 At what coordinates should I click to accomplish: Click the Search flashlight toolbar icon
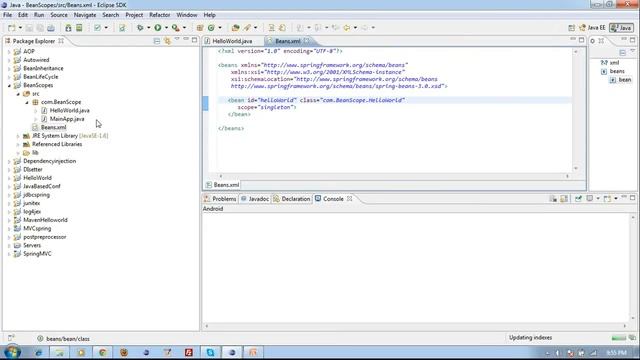coord(247,28)
